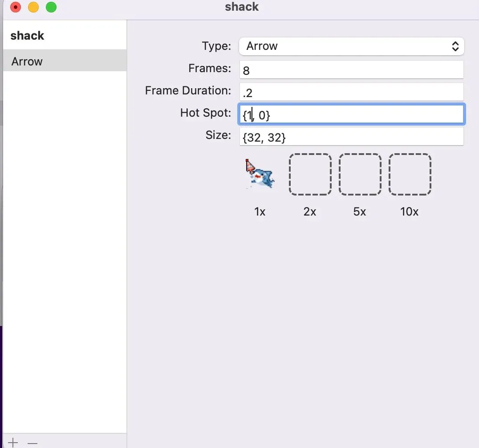The image size is (479, 448).
Task: Click the "shack" window title text
Action: 242,7
